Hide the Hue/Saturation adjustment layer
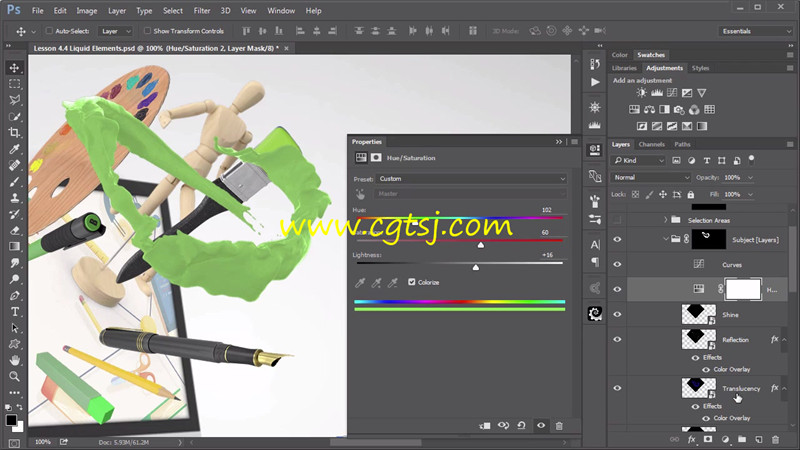This screenshot has height=450, width=800. [x=617, y=289]
